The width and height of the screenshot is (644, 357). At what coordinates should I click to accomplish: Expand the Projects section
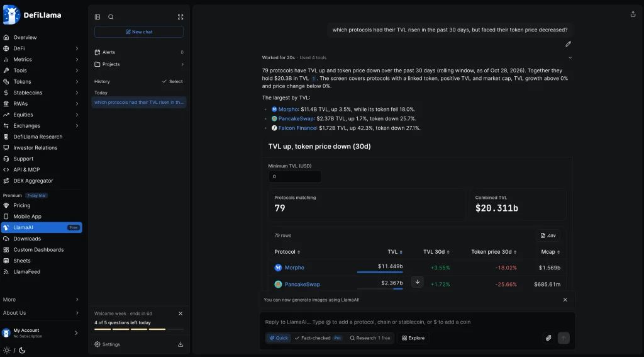[x=139, y=64]
